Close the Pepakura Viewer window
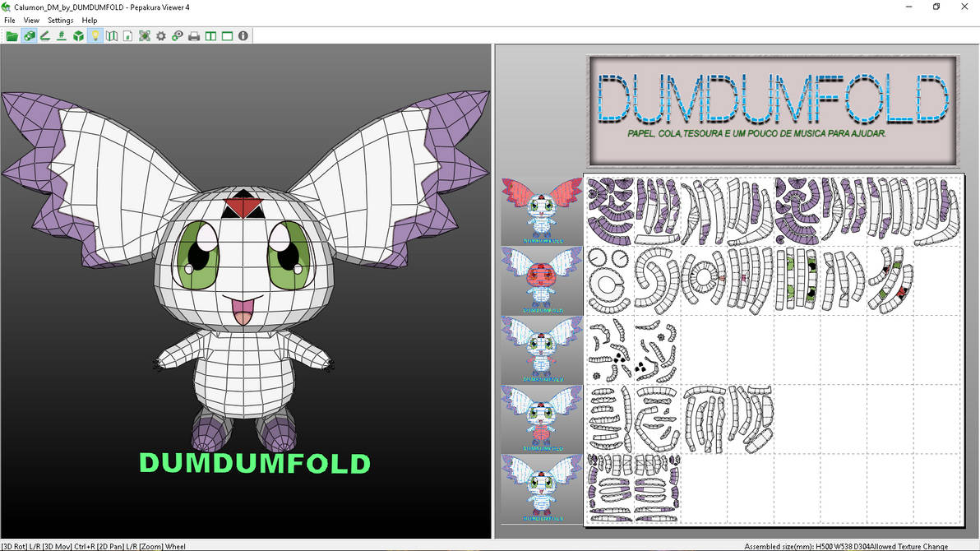The height and width of the screenshot is (551, 980). [x=964, y=7]
